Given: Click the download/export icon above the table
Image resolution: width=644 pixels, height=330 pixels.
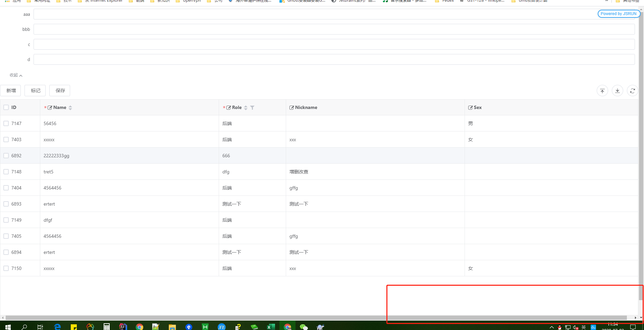Looking at the screenshot, I should 618,91.
